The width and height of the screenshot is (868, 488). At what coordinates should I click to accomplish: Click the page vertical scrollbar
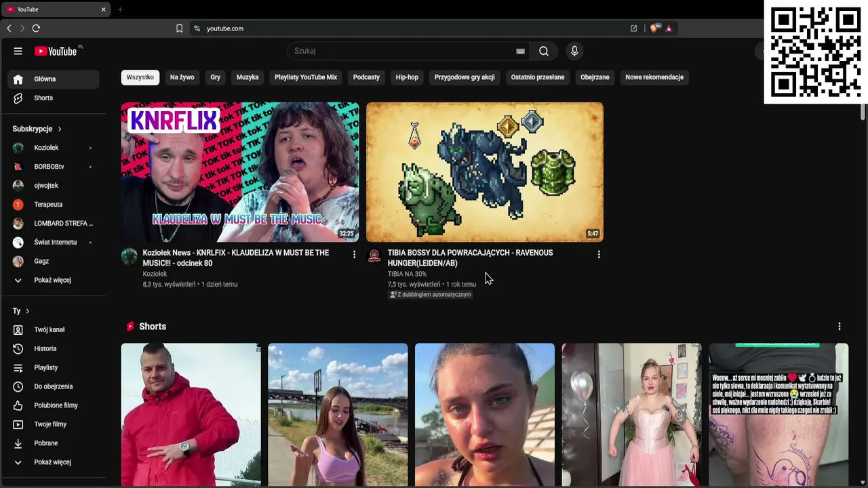coord(863,113)
